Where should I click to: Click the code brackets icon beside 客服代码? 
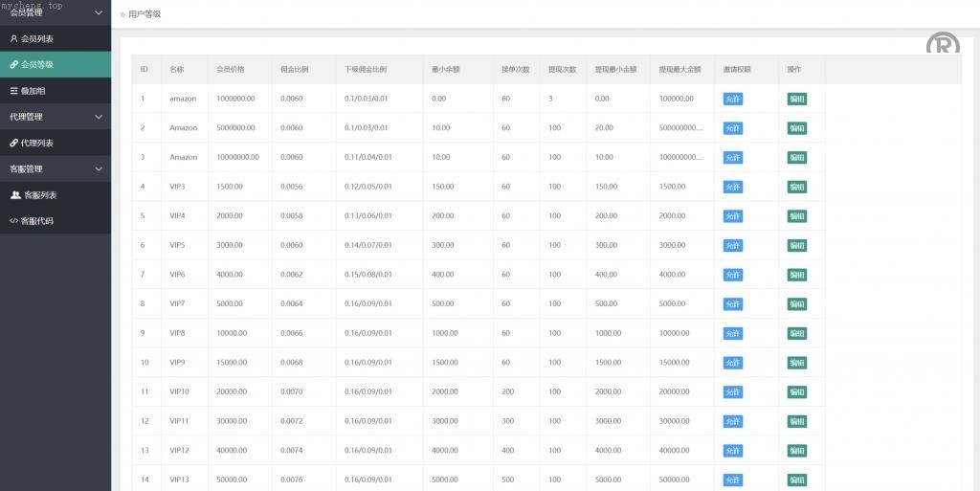point(13,221)
